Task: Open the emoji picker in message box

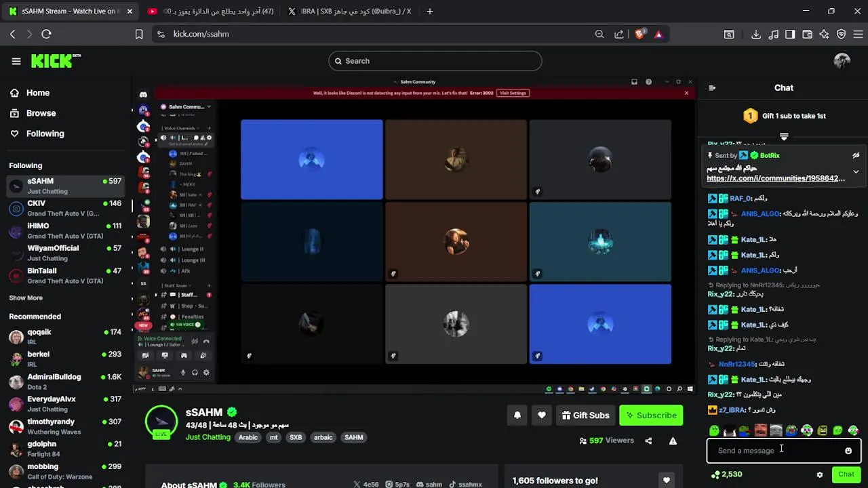Action: (848, 451)
